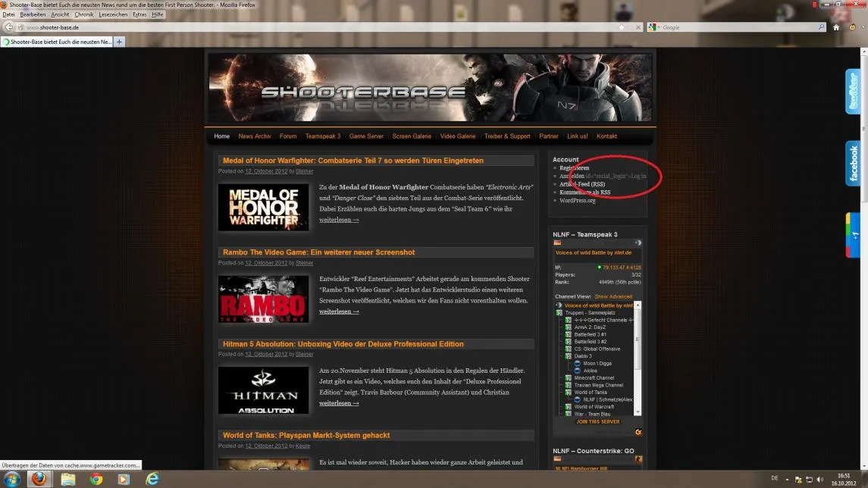This screenshot has width=868, height=488.
Task: Open the World of Tanks Playspan article title
Action: tap(306, 436)
